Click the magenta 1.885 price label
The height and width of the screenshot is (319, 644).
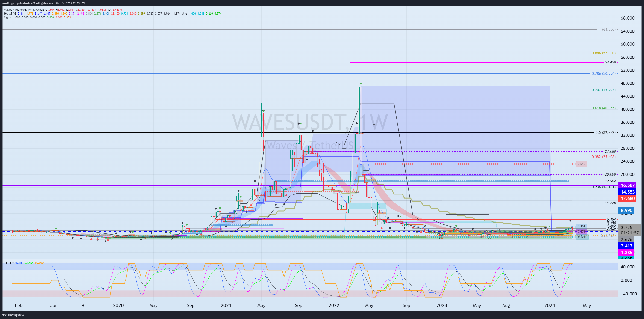[626, 253]
